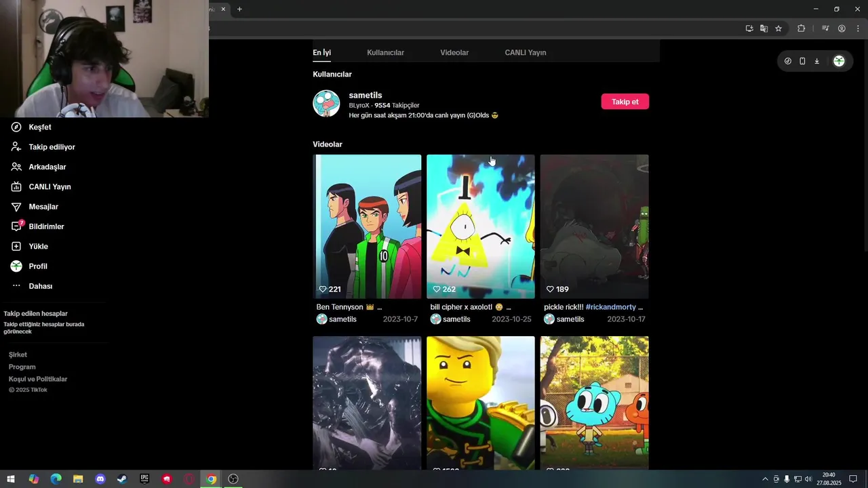This screenshot has height=488, width=868.
Task: Open Koşul ve Politikalar footer link
Action: pyautogui.click(x=38, y=379)
